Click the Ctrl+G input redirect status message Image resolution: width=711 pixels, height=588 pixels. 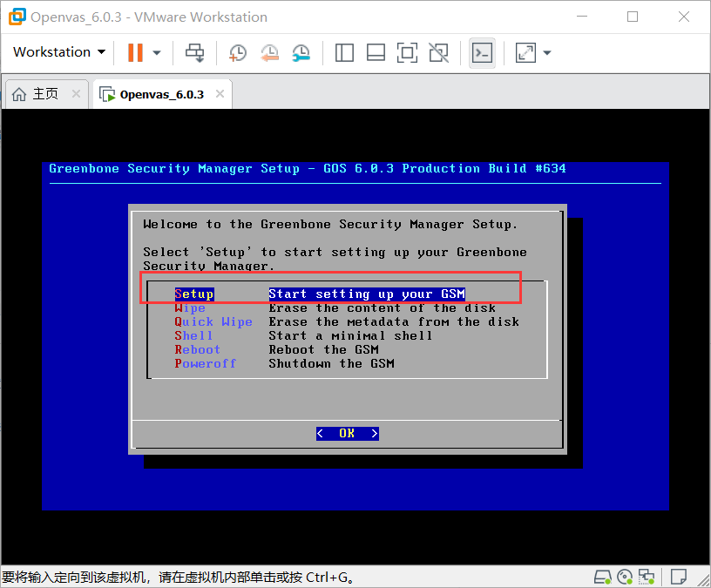(x=179, y=578)
